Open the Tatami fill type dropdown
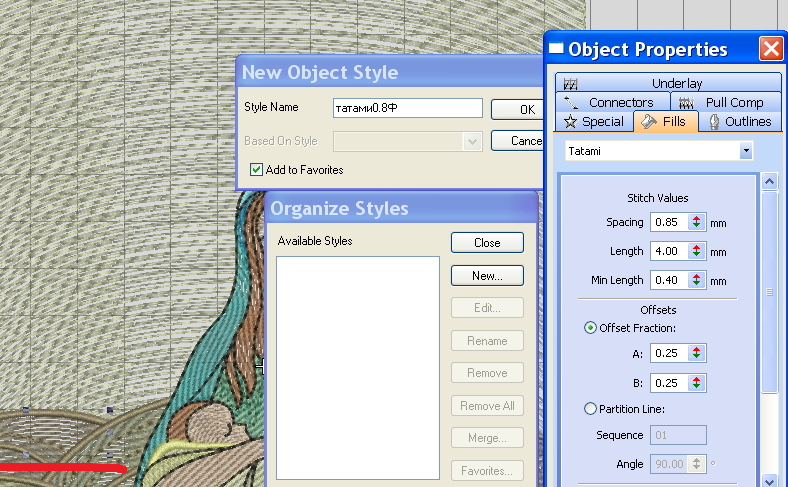788x487 pixels. coord(745,151)
